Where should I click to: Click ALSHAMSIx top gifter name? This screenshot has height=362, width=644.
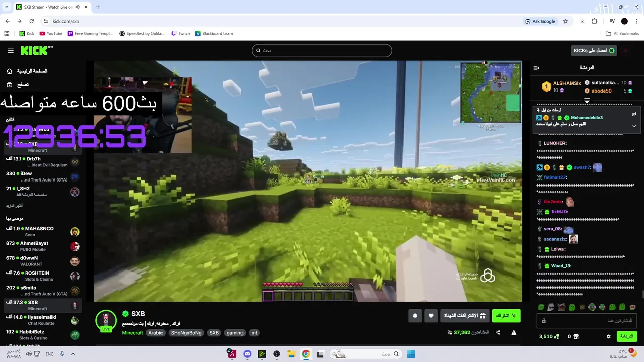(x=567, y=83)
